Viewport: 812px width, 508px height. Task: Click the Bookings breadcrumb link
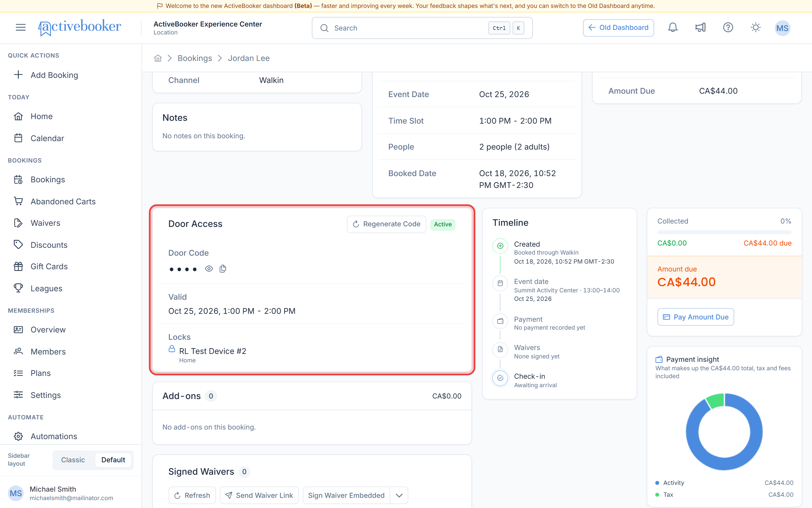195,58
